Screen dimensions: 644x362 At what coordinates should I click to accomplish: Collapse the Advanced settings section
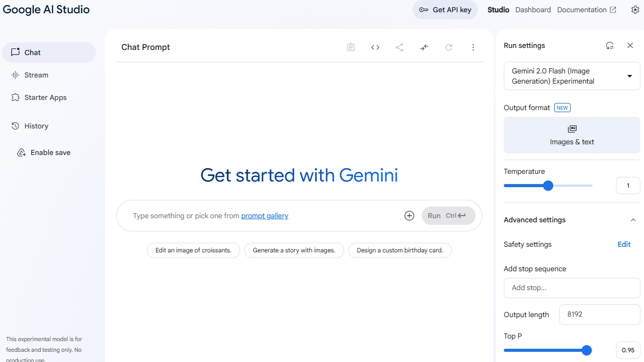point(633,220)
